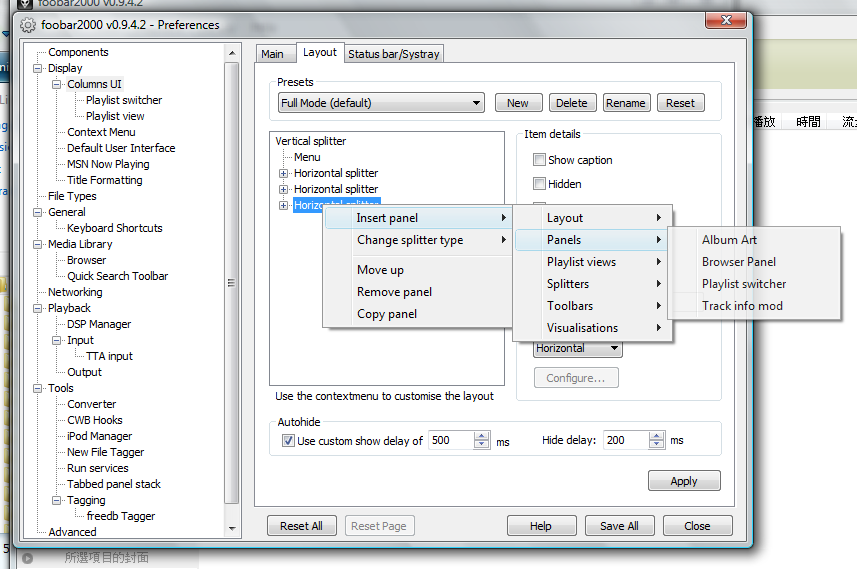Choose Remove panel in context menu
Image resolution: width=857 pixels, height=569 pixels.
[418, 292]
